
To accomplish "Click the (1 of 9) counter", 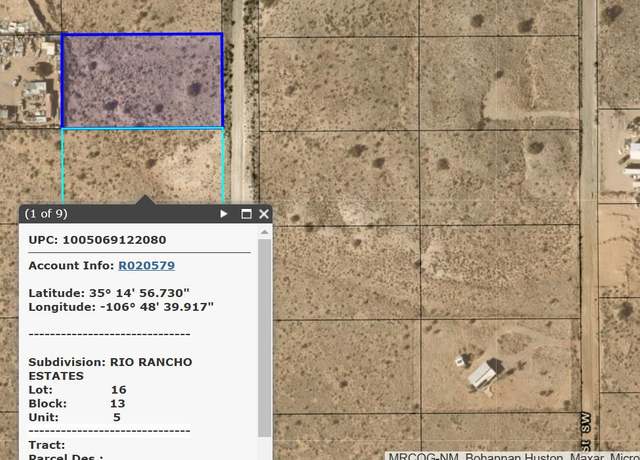I will (x=46, y=214).
